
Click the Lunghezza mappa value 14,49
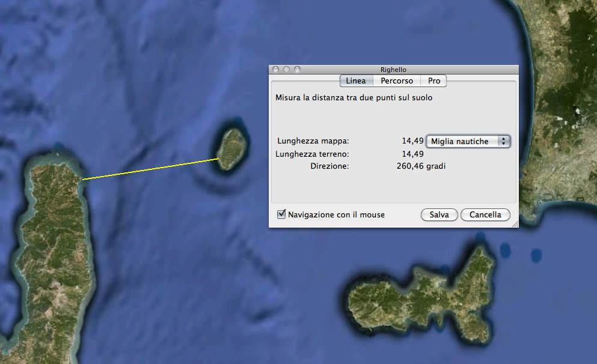pyautogui.click(x=412, y=141)
